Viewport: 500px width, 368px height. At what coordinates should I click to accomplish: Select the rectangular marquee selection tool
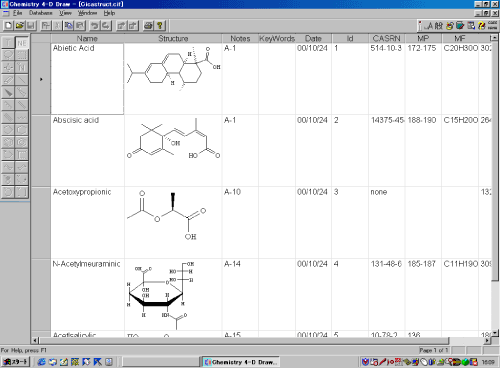coord(22,55)
